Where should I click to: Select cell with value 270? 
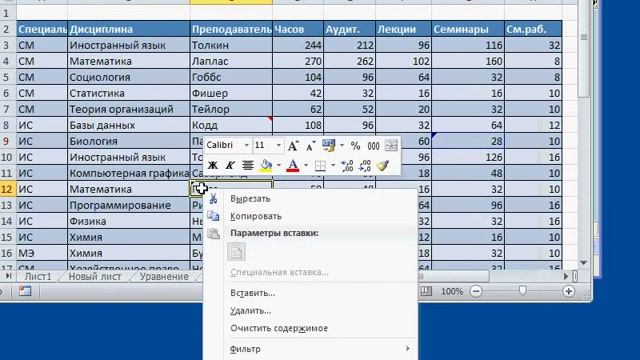point(298,61)
